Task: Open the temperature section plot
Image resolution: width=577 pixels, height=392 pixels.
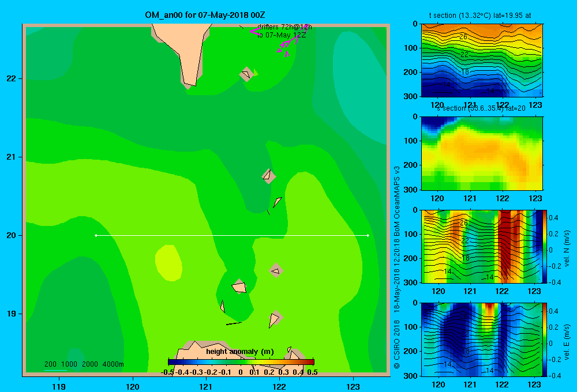Action: [x=482, y=61]
